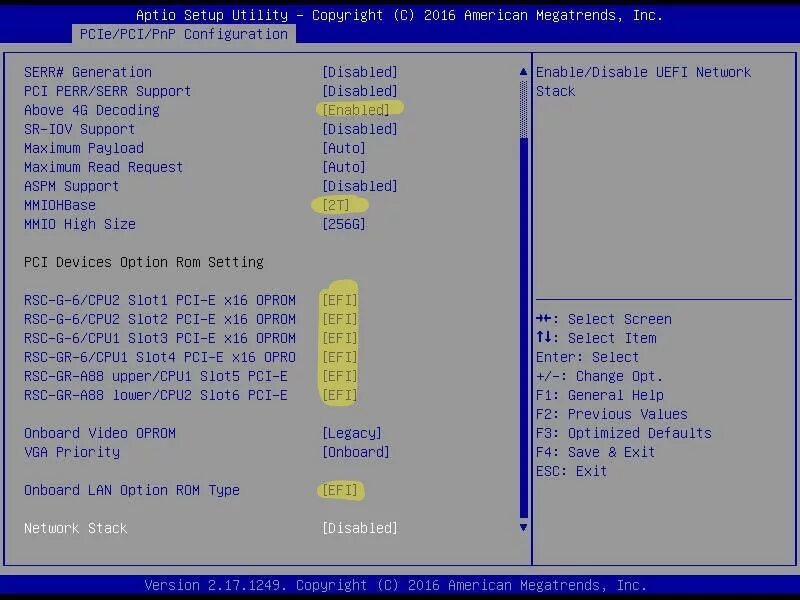Change Slot3 OPROM [EFI] value
The image size is (800, 600).
pyautogui.click(x=340, y=338)
